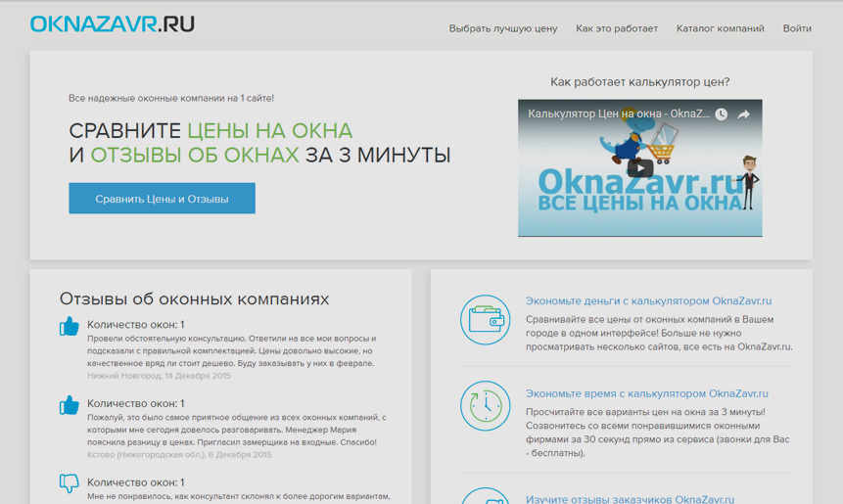Viewport: 843px width, 504px height.
Task: Click paragraph starting Сравнивайте все цены
Action: point(659,333)
